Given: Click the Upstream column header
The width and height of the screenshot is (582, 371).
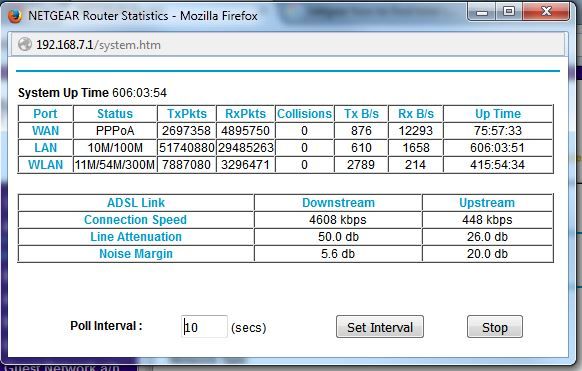Looking at the screenshot, I should (x=487, y=203).
